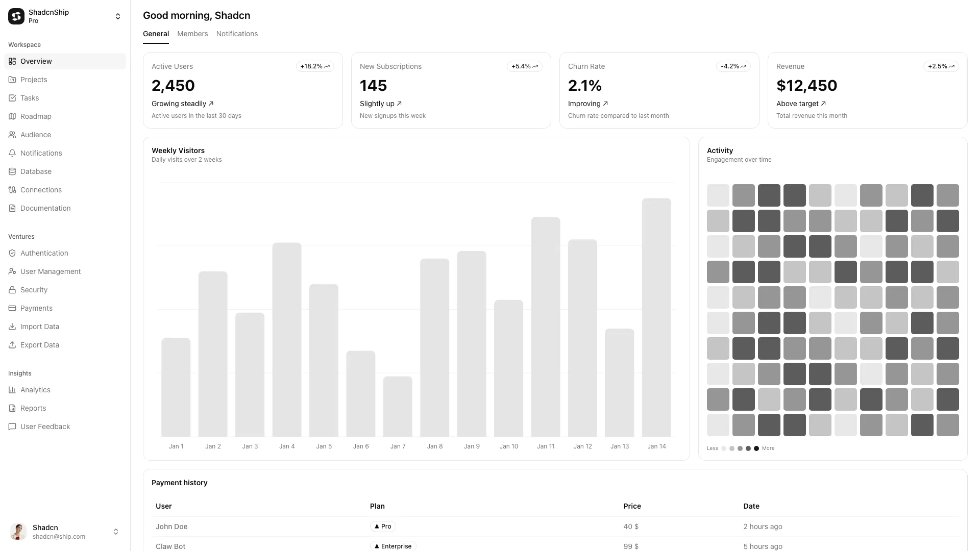Screen dimensions: 980x551
Task: Select the Authentication venture icon
Action: click(12, 253)
